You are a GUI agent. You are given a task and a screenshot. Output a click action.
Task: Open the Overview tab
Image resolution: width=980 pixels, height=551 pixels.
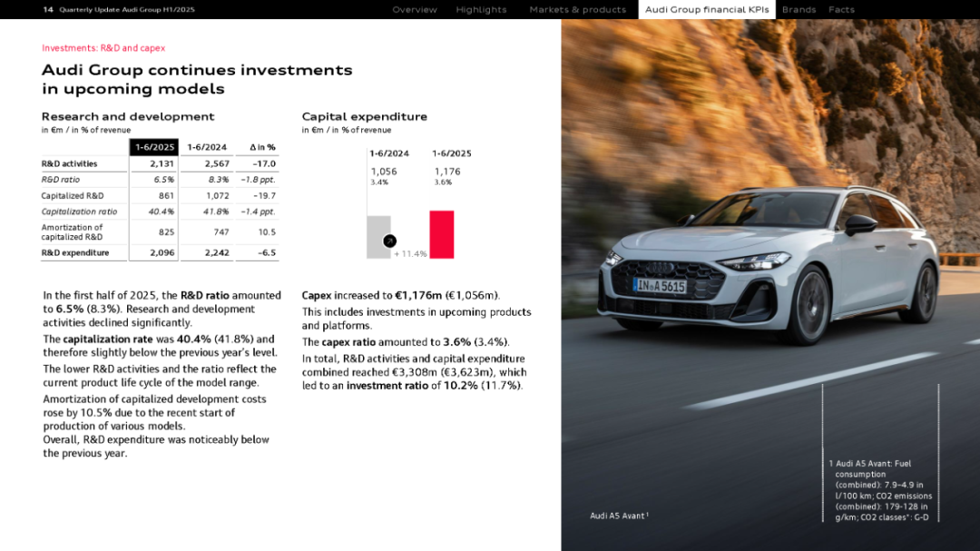click(415, 10)
